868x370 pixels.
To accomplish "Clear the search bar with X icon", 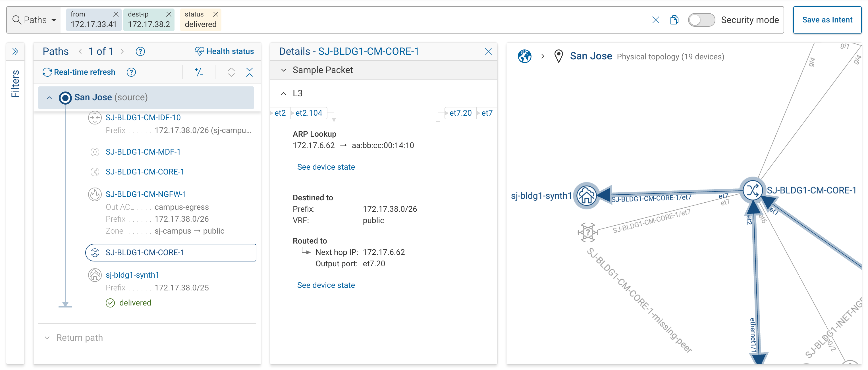I will tap(655, 20).
